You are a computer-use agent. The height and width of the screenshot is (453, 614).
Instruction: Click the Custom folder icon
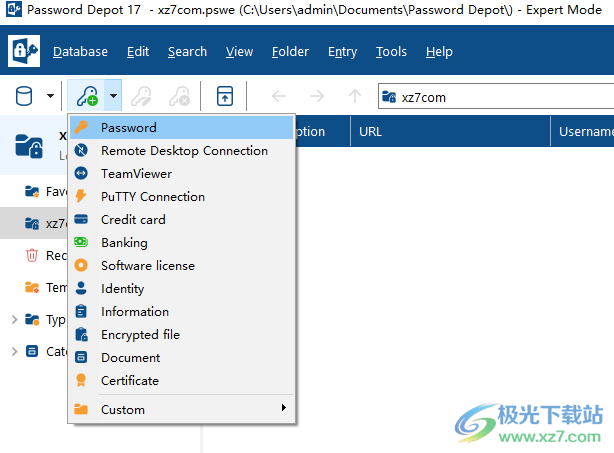81,409
